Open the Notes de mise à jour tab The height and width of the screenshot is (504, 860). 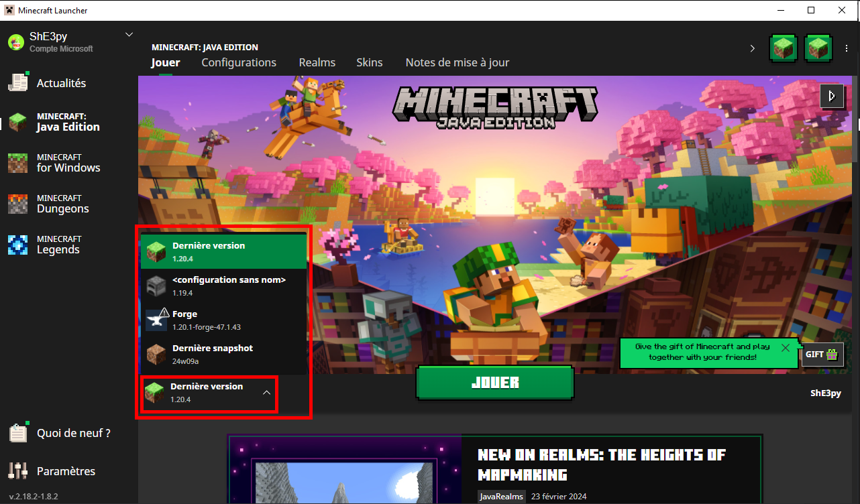pyautogui.click(x=458, y=62)
